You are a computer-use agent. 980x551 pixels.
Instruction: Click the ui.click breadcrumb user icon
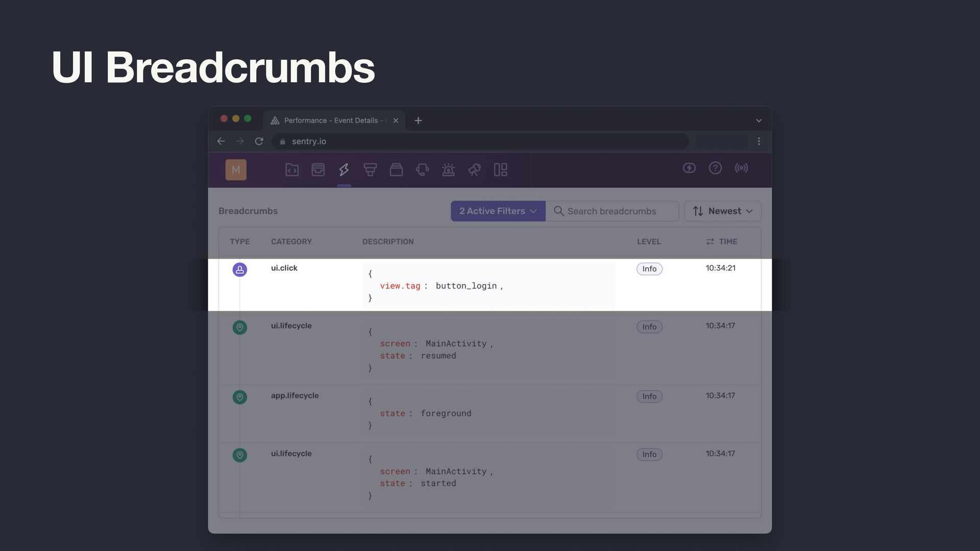coord(240,269)
